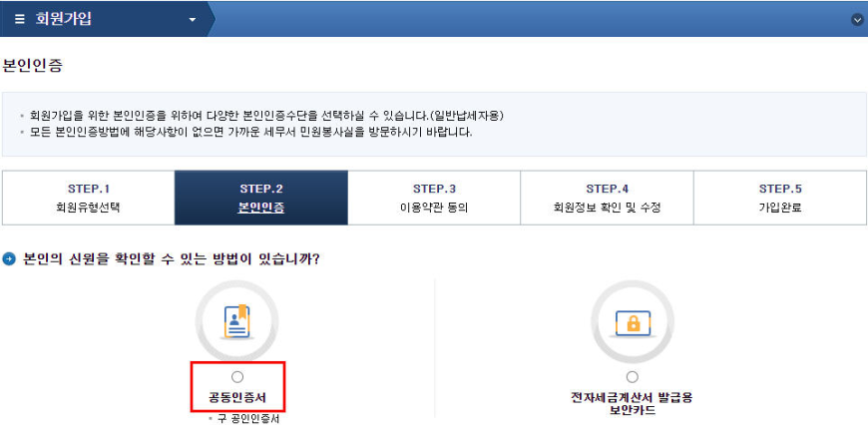This screenshot has width=868, height=444.
Task: Click the 회원가입 title in the header
Action: (x=64, y=19)
